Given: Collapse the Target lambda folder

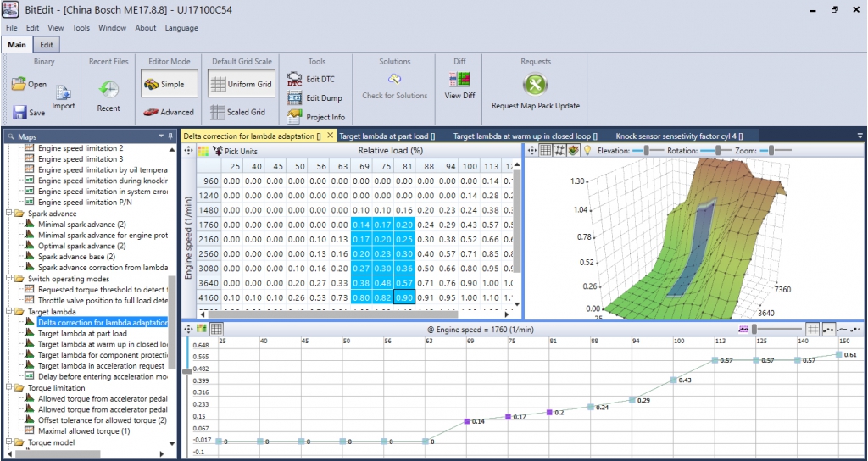Looking at the screenshot, I should tap(8, 312).
